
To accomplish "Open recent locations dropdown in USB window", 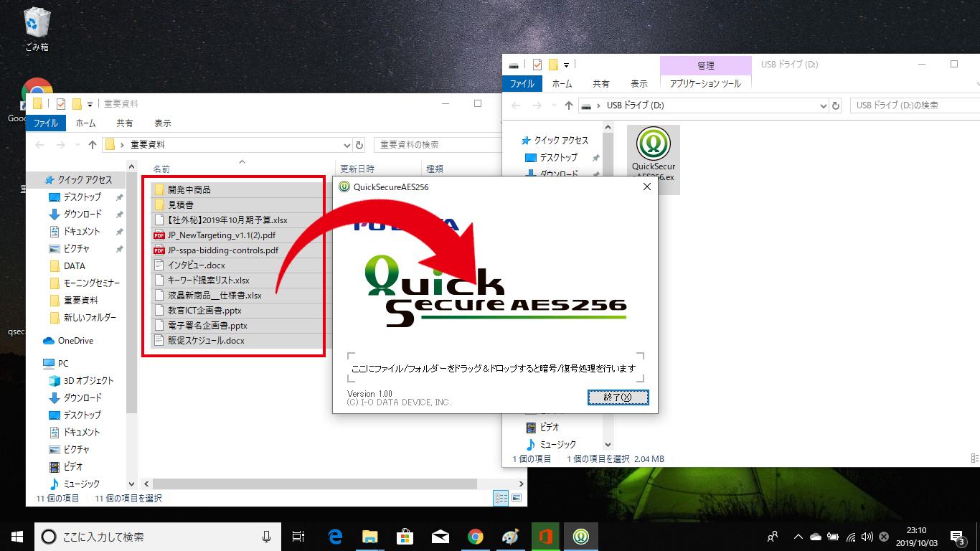I will pos(553,105).
